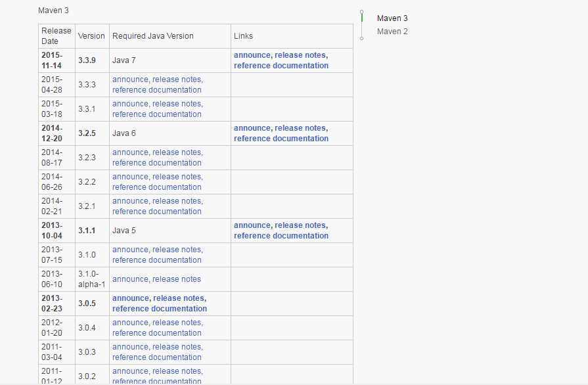
Task: Open reference documentation for version 3.0.3
Action: [157, 357]
